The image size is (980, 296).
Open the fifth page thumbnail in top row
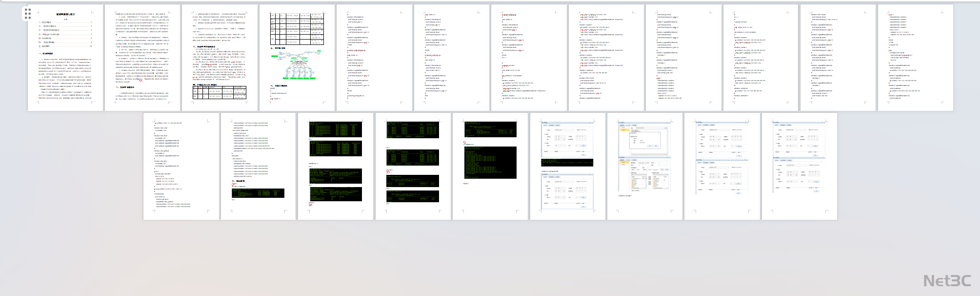(x=374, y=58)
